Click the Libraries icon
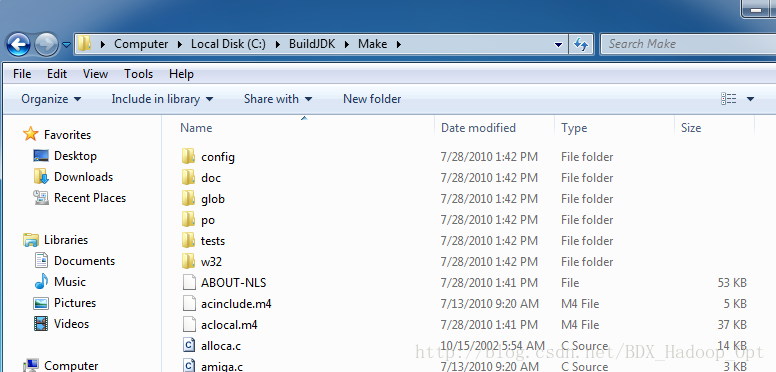 pos(31,240)
